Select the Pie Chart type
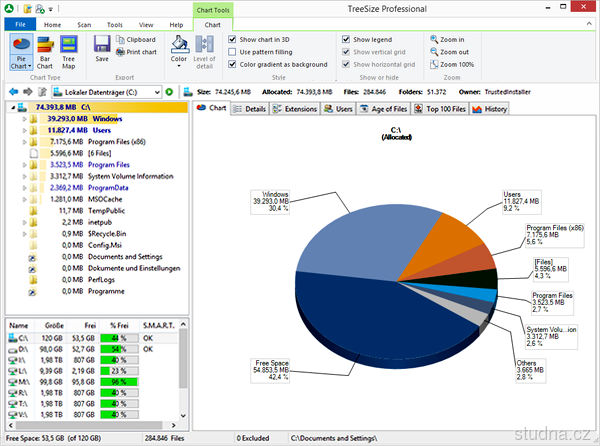Viewport: 600px width, 446px height. point(21,52)
